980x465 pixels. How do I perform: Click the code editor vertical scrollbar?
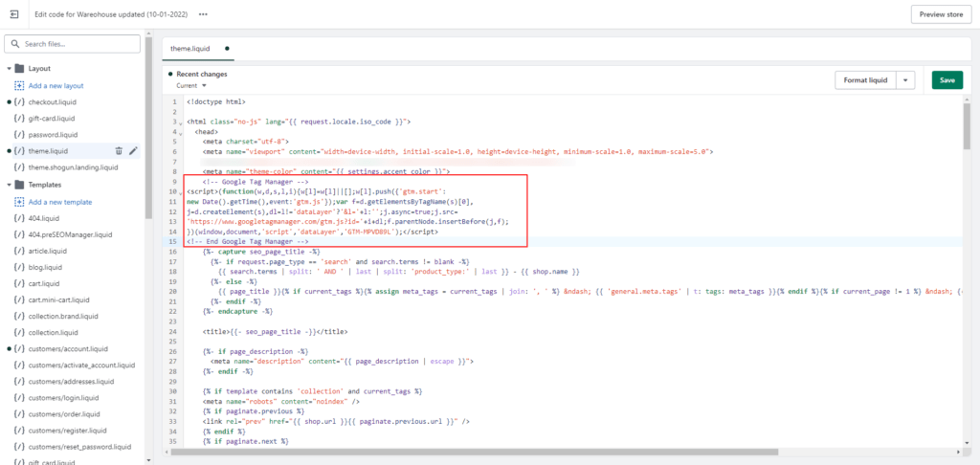pyautogui.click(x=967, y=126)
